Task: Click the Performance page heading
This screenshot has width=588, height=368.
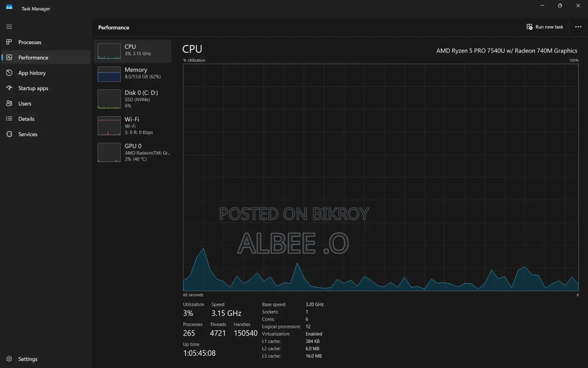Action: 114,28
